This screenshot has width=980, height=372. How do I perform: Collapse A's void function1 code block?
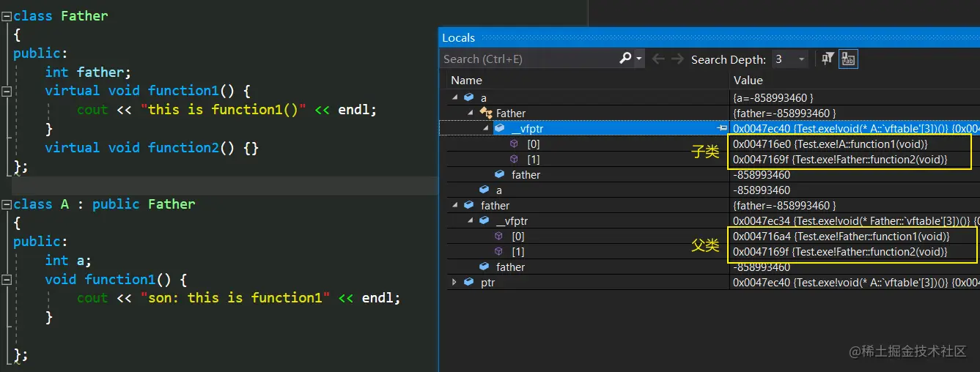click(7, 280)
